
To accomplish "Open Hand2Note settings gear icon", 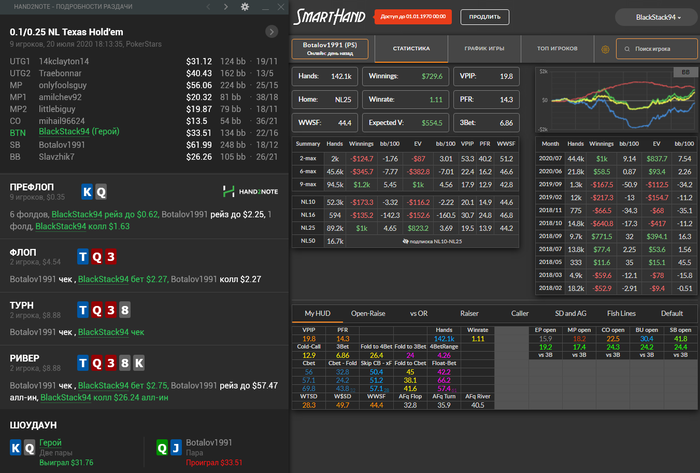I will (245, 7).
